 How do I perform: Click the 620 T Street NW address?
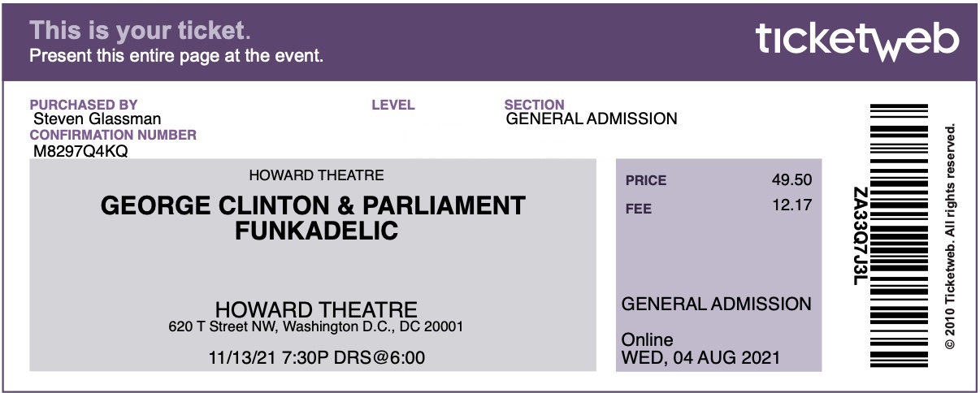tap(316, 328)
